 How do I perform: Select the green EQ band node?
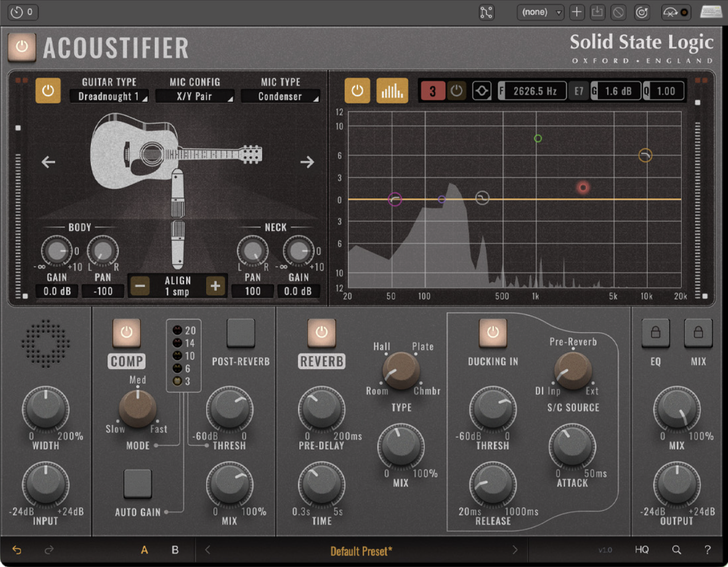tap(538, 139)
